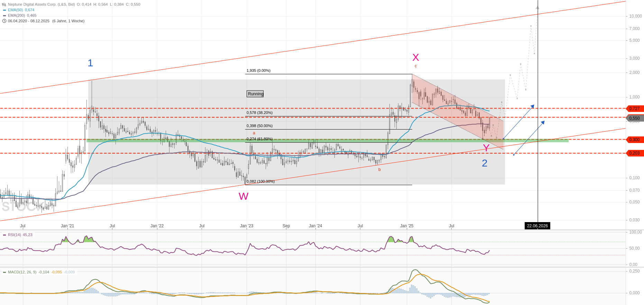Select the pink W wave label
The image size is (644, 305).
click(243, 196)
